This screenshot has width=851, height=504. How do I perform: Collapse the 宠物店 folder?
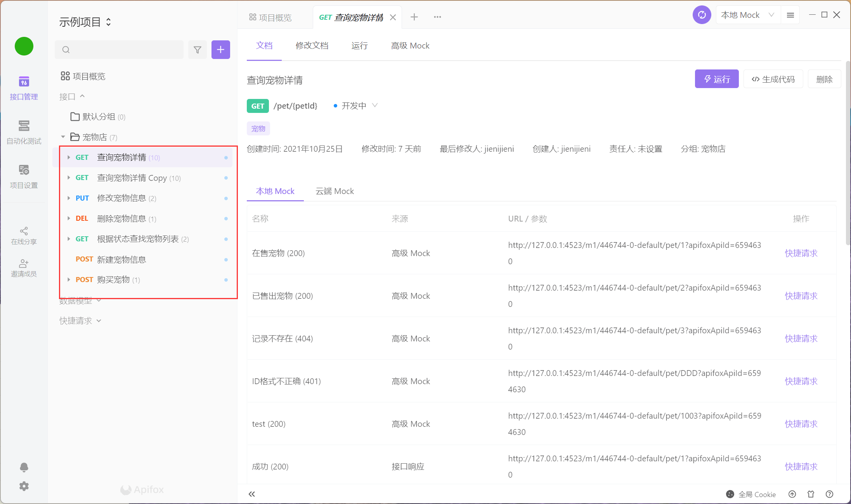(63, 137)
